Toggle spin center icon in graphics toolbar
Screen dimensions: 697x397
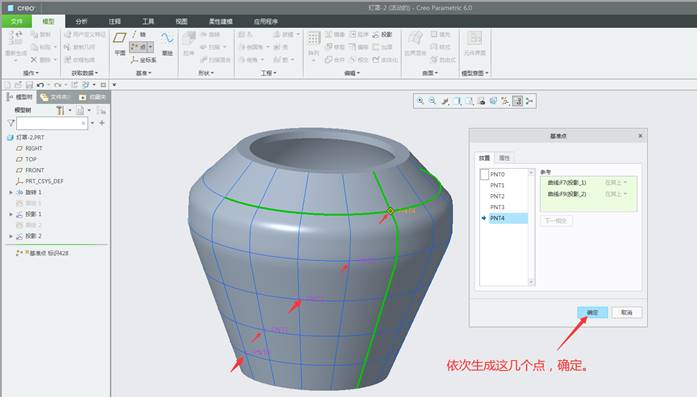point(529,101)
